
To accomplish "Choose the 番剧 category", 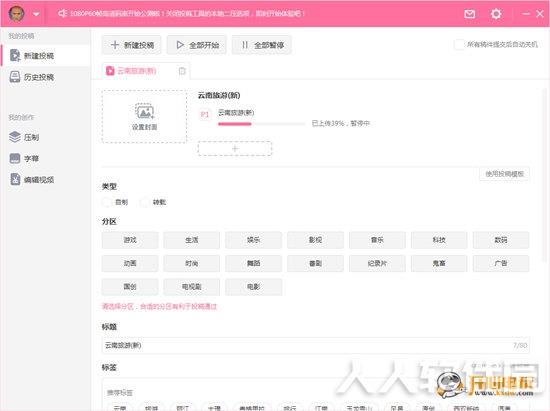I will point(315,263).
